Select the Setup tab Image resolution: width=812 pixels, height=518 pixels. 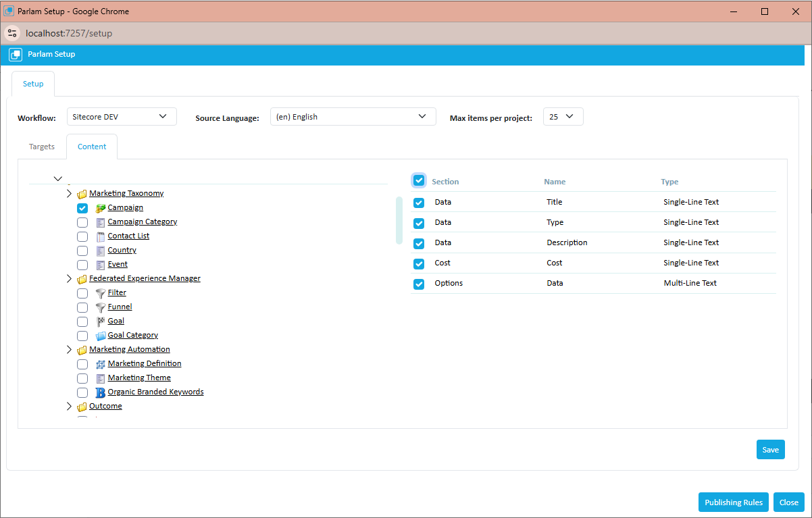(x=32, y=83)
